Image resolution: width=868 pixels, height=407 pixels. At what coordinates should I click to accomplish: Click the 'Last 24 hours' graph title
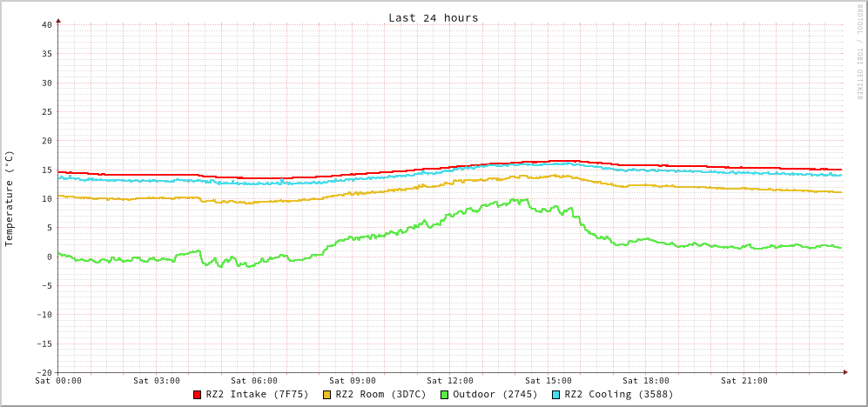point(433,17)
